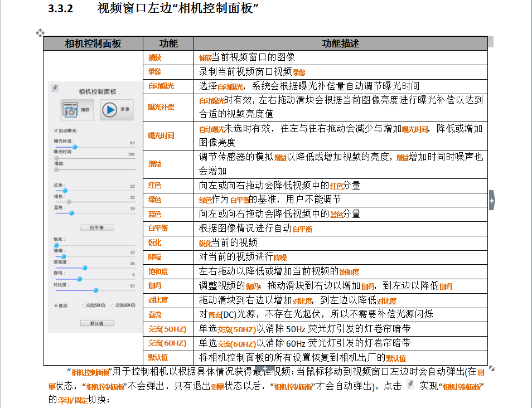Click the "功能" table header cell
The image size is (532, 408).
[x=168, y=43]
